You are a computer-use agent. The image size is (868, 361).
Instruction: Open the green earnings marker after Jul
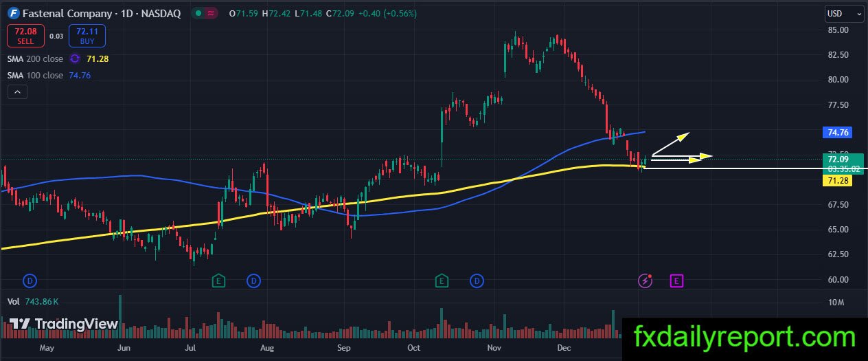coord(218,280)
